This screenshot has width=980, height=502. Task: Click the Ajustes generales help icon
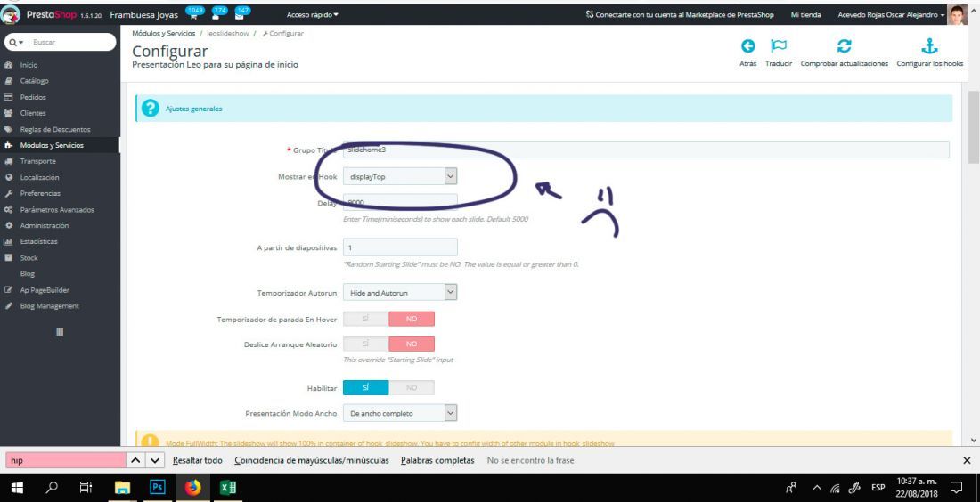point(150,109)
